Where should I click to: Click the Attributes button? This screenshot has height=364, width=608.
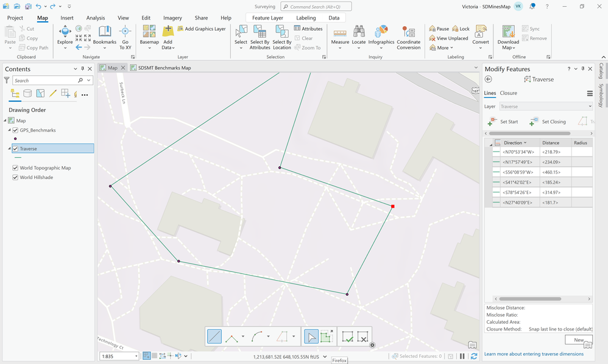308,29
